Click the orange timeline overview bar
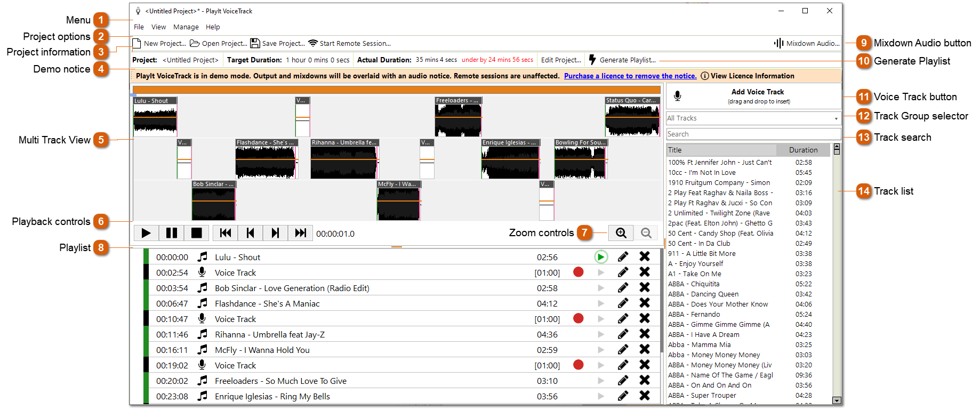980x410 pixels. [x=396, y=90]
